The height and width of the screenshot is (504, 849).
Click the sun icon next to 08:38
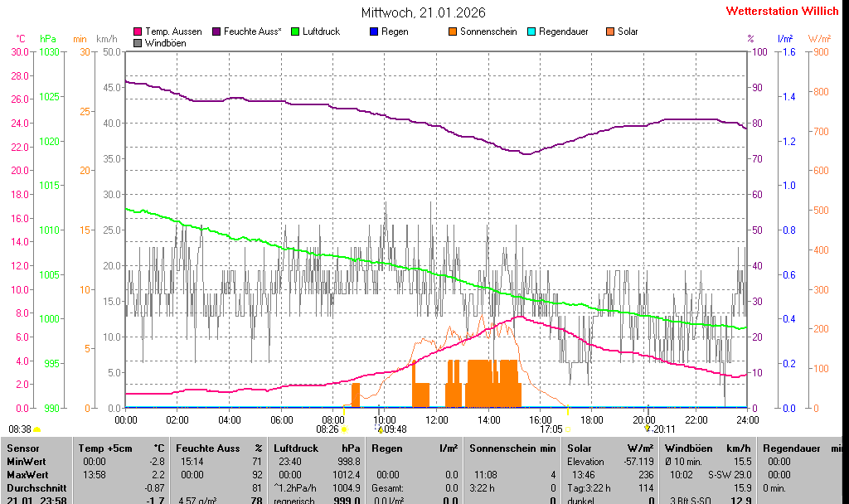pyautogui.click(x=37, y=429)
